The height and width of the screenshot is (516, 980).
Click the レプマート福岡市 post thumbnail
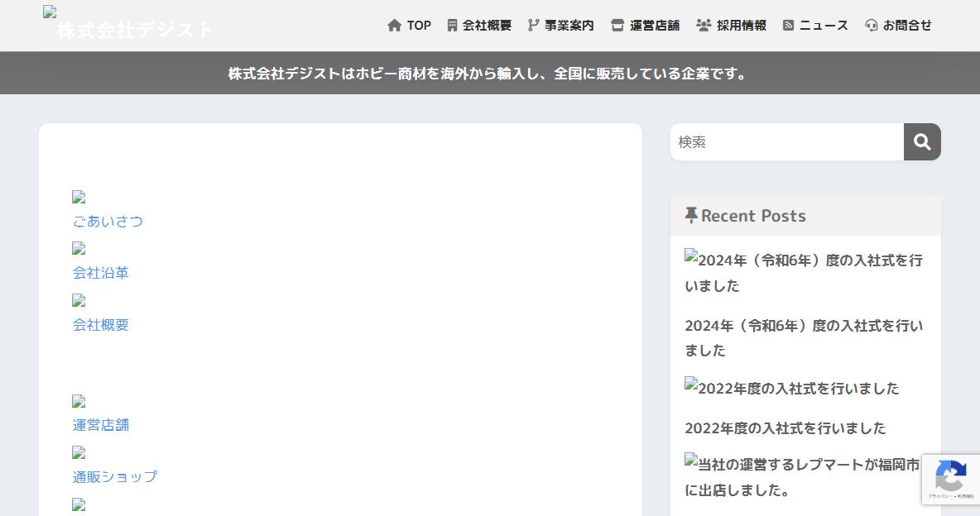point(803,476)
